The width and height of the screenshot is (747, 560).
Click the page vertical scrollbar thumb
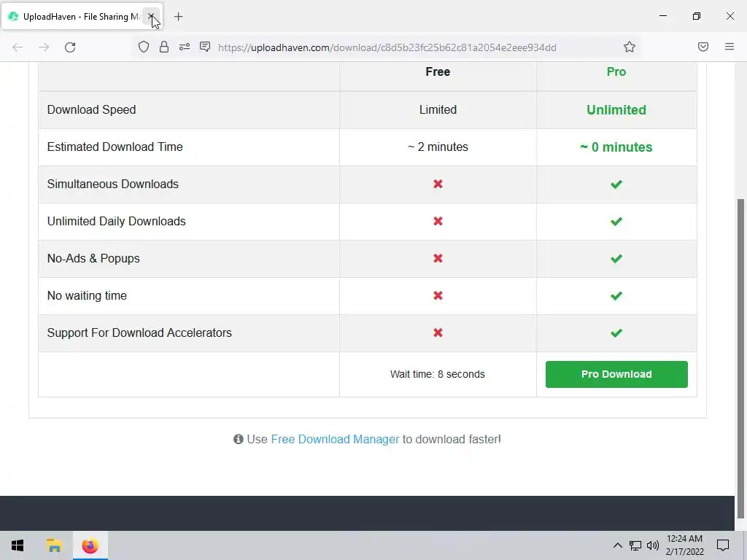(740, 358)
